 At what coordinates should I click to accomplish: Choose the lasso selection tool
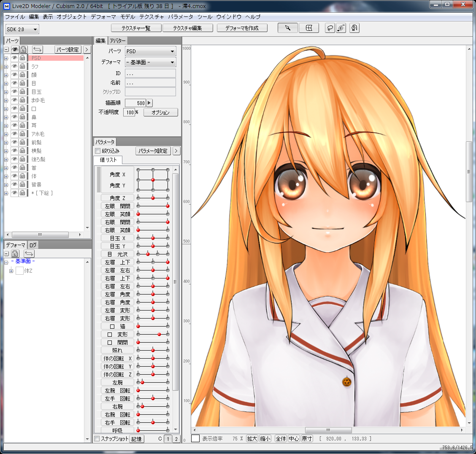coord(330,28)
